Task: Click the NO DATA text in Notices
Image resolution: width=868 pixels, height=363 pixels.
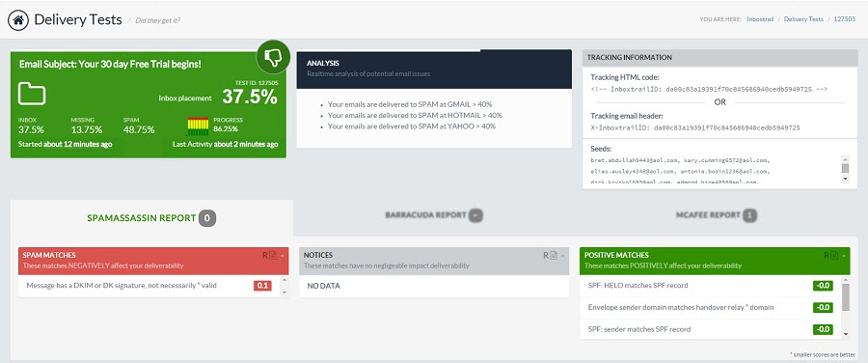Action: coord(324,287)
